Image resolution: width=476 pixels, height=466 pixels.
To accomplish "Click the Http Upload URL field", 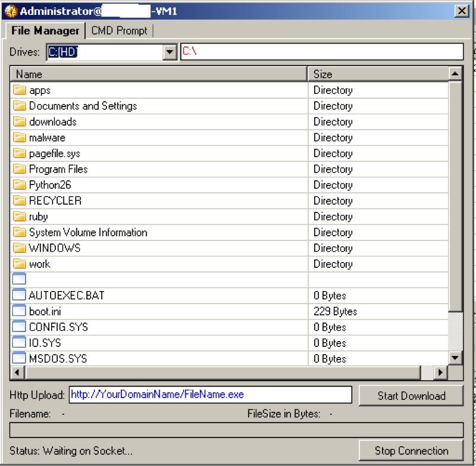I will tap(210, 395).
